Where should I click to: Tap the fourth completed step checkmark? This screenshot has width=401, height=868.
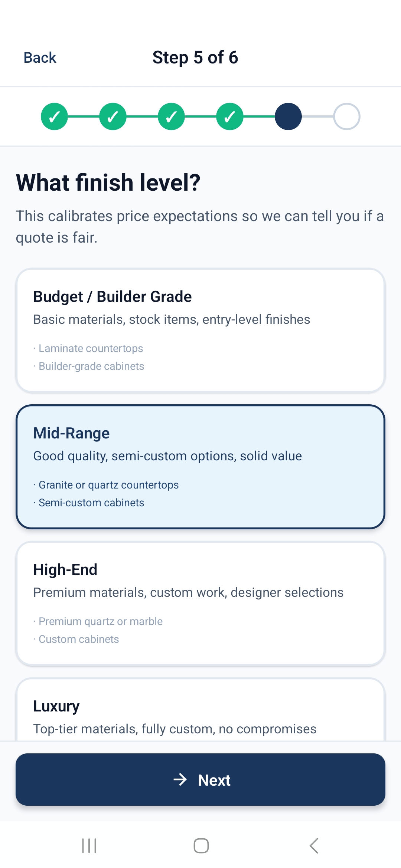pyautogui.click(x=230, y=116)
